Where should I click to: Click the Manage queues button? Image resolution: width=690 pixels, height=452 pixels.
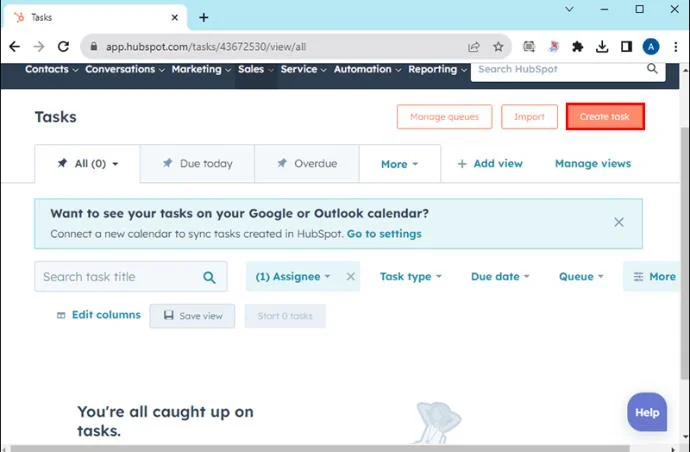tap(444, 117)
